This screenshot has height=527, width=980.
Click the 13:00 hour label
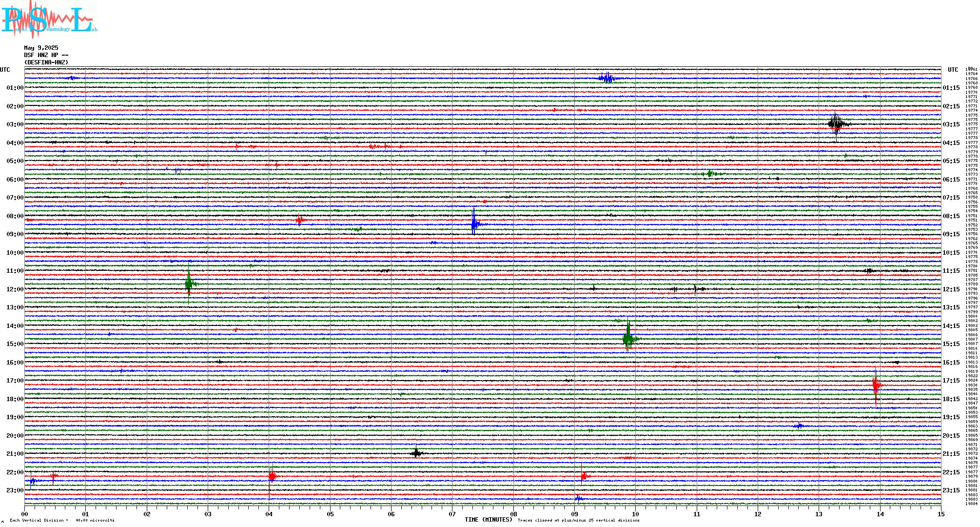(x=15, y=307)
